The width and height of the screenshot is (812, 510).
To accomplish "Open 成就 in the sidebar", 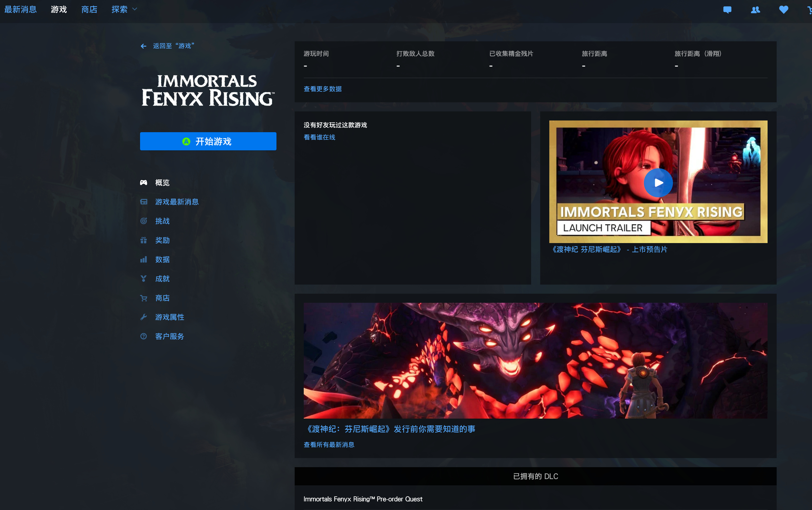I will pos(162,278).
